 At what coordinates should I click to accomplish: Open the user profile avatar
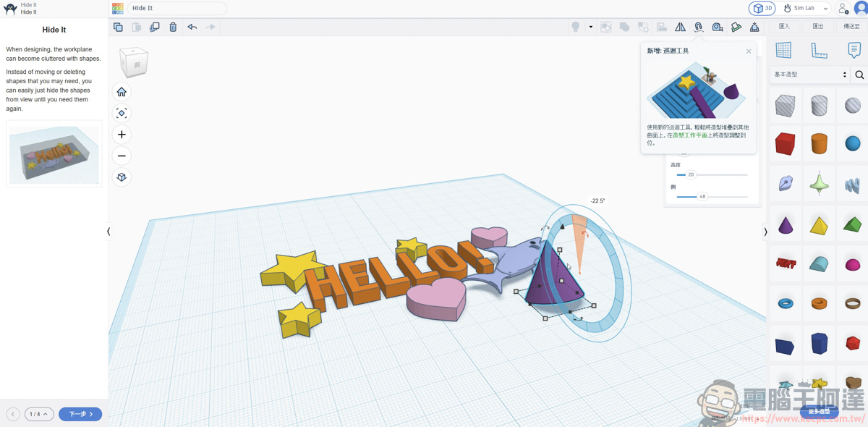coord(861,8)
